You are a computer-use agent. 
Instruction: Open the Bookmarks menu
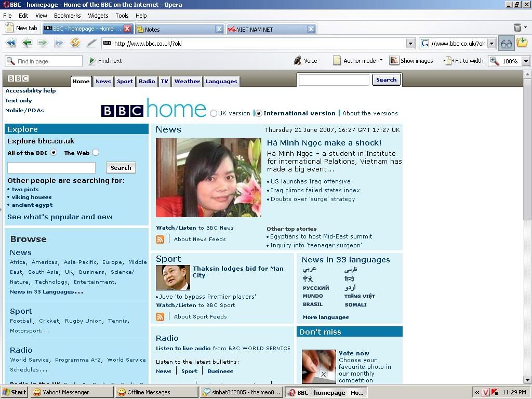(67, 15)
